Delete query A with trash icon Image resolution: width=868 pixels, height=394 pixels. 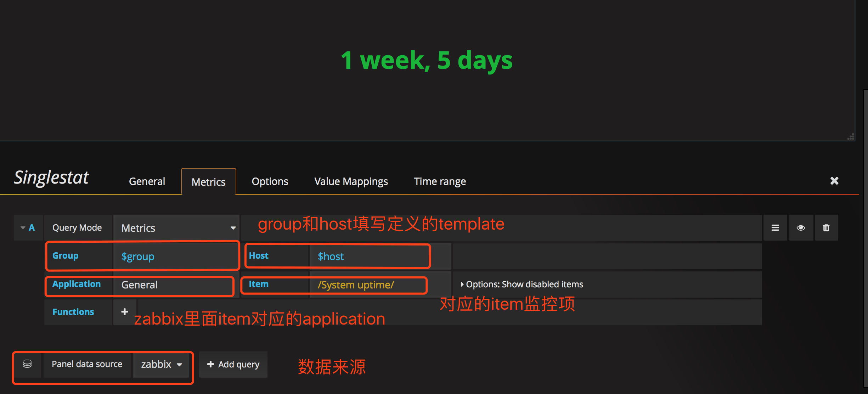pos(826,228)
